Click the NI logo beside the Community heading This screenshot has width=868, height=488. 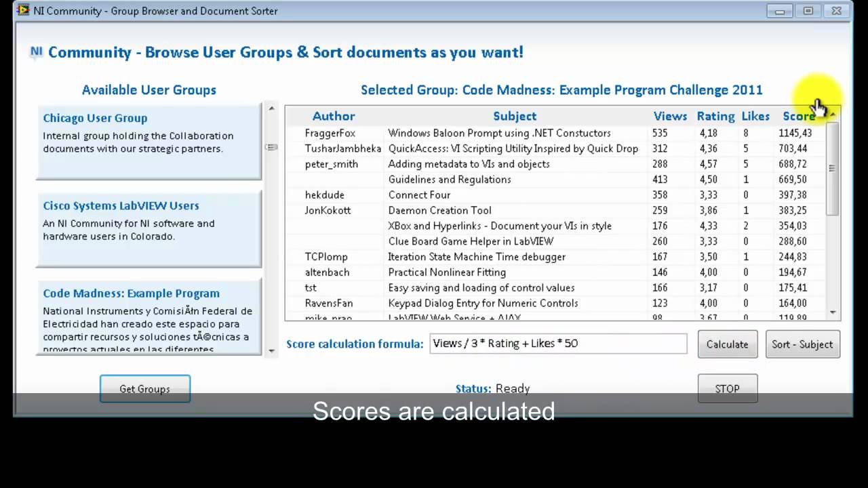pos(37,52)
